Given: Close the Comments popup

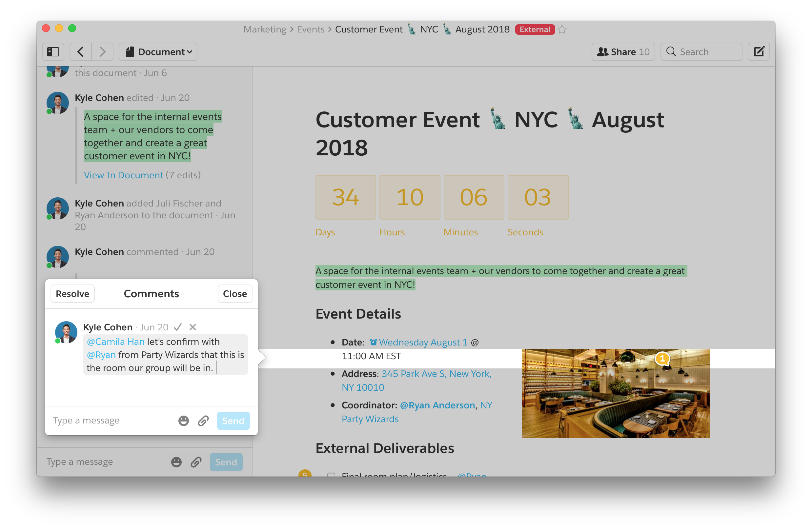Looking at the screenshot, I should tap(235, 294).
